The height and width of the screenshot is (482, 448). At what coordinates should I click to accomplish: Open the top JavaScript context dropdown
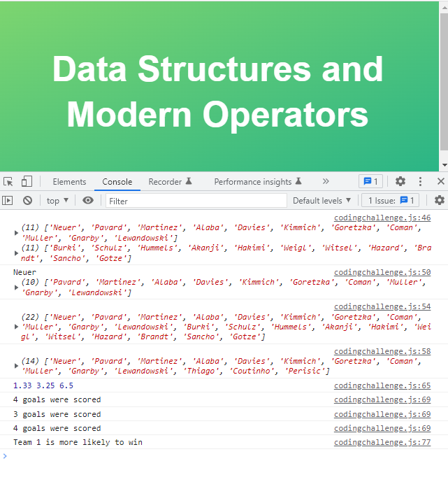pos(57,201)
